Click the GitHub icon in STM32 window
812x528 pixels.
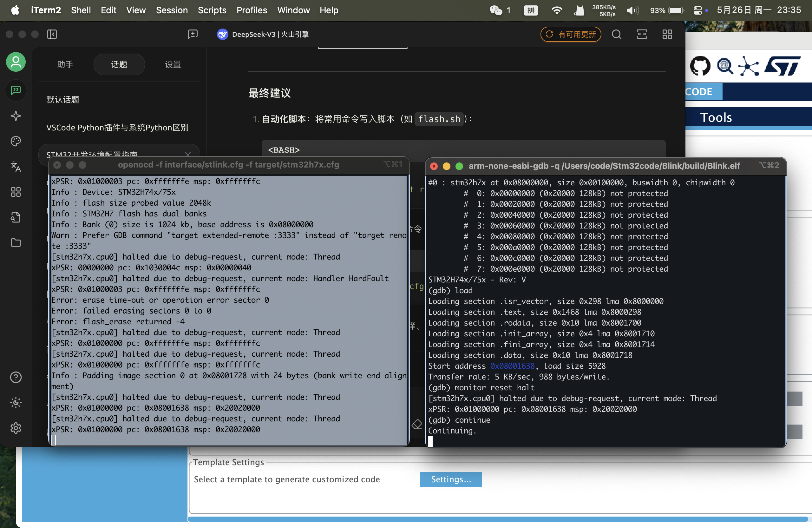click(699, 66)
